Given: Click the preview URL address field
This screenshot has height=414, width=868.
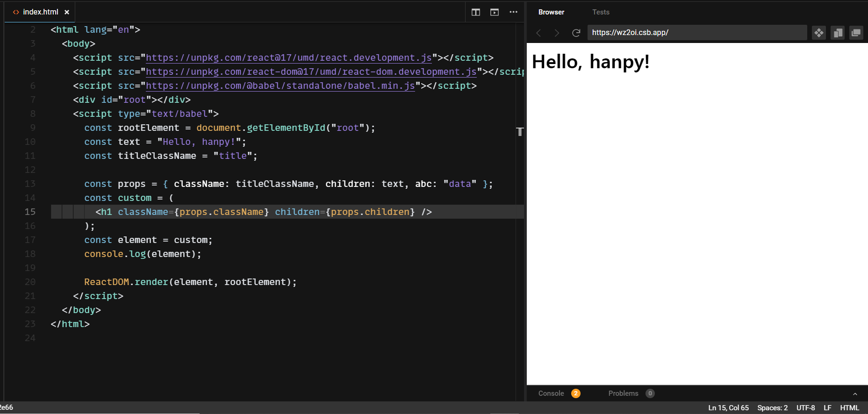Looking at the screenshot, I should click(697, 33).
